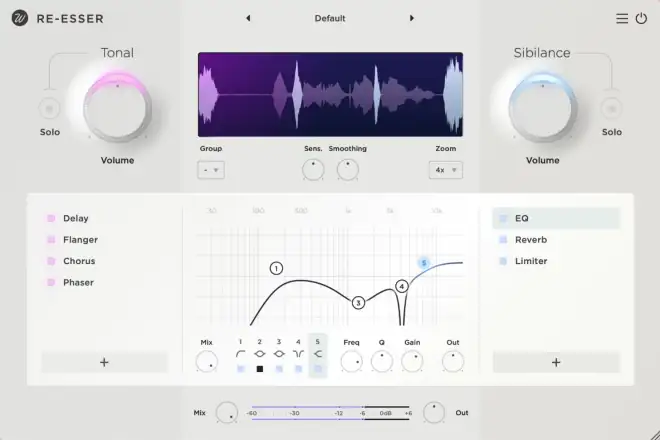Viewport: 660px width, 440px height.
Task: Select EQ in sibilance effects list
Action: [x=556, y=218]
